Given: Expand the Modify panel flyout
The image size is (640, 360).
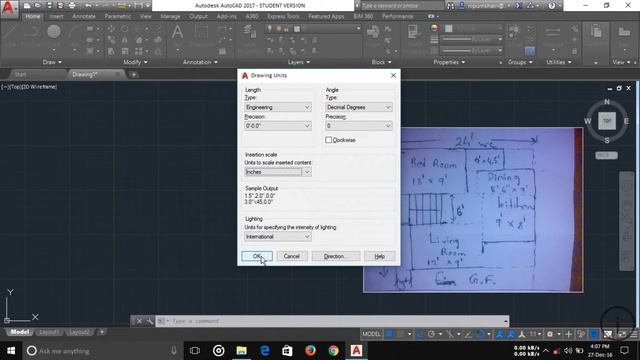Looking at the screenshot, I should (x=135, y=62).
